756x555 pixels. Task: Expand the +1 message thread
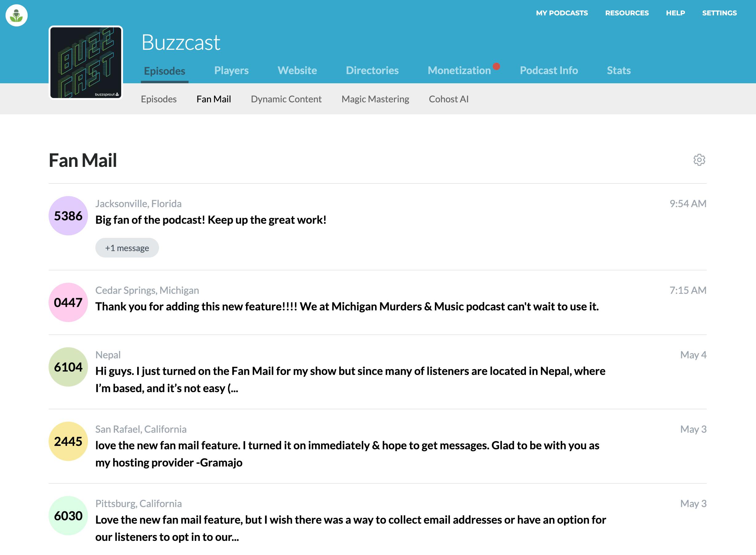point(127,248)
